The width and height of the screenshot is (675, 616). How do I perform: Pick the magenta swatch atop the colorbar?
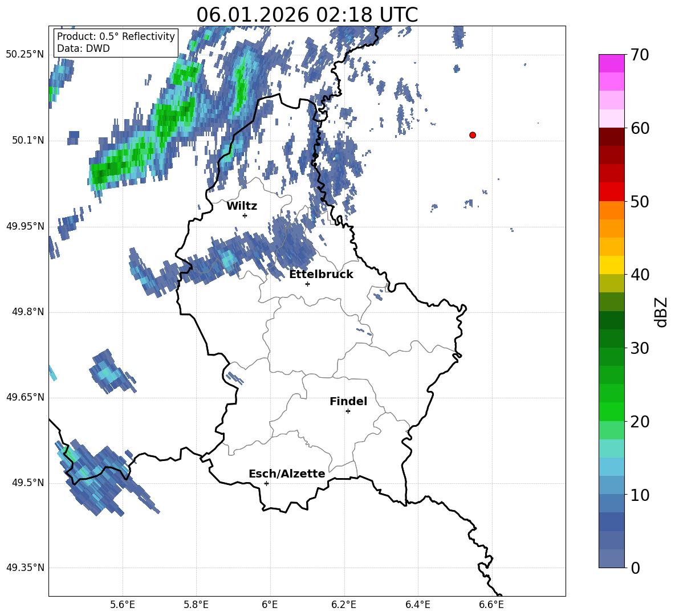(x=611, y=64)
